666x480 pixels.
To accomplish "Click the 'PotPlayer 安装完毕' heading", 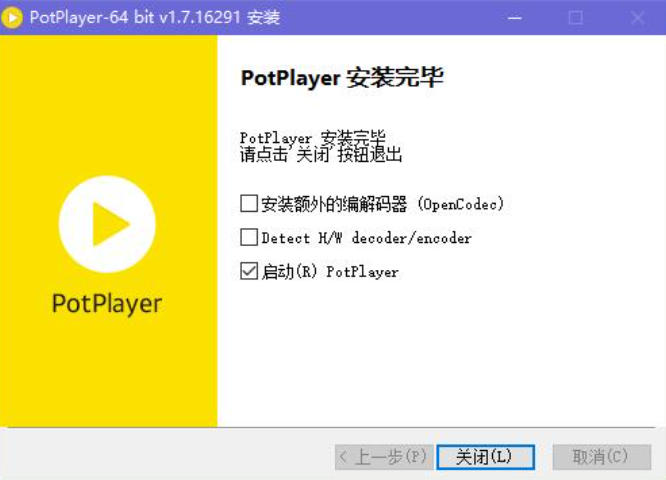I will (x=342, y=78).
